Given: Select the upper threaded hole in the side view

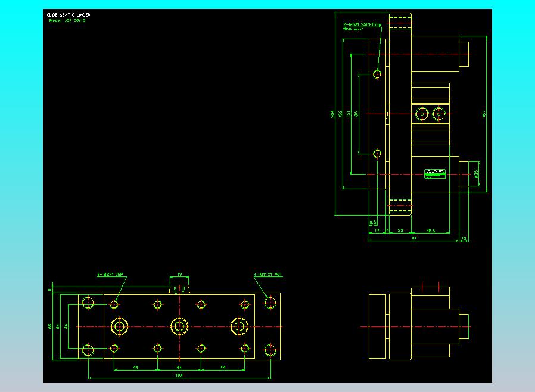Looking at the screenshot, I should pyautogui.click(x=377, y=74).
